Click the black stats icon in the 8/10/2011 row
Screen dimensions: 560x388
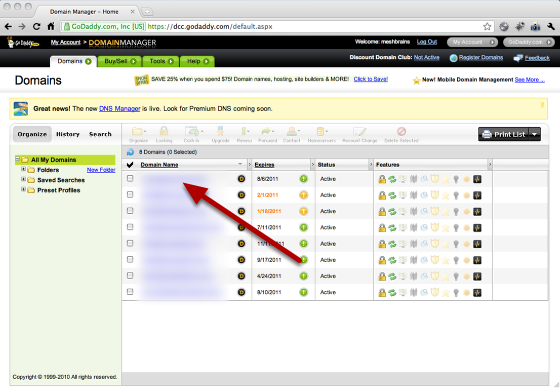477,293
